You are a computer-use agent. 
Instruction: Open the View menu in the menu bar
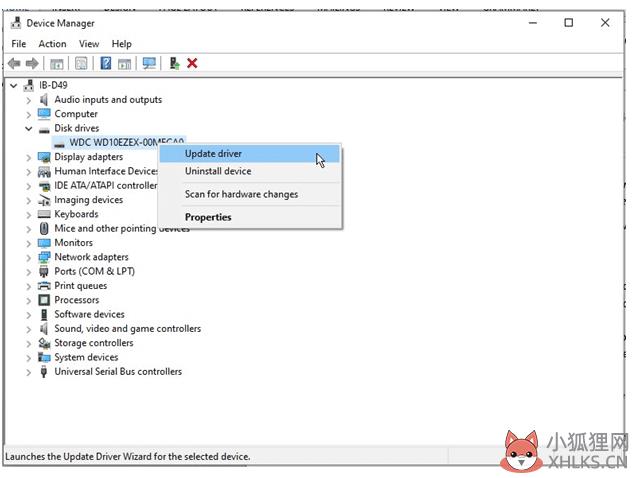tap(89, 44)
